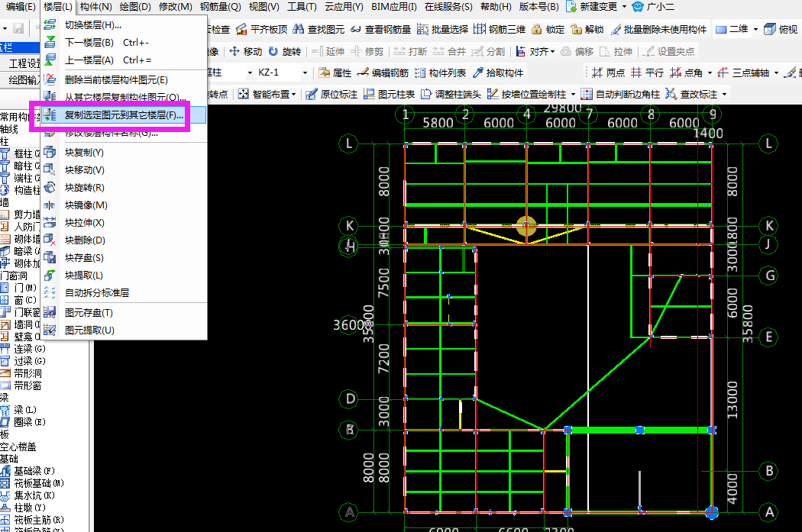Click the 锁定 padlock icon

click(x=536, y=30)
